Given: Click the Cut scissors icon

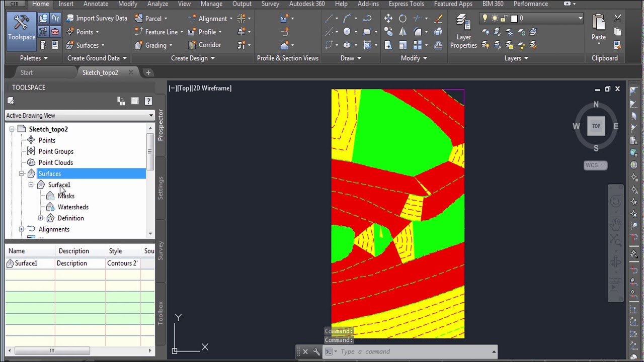Looking at the screenshot, I should pos(618,19).
